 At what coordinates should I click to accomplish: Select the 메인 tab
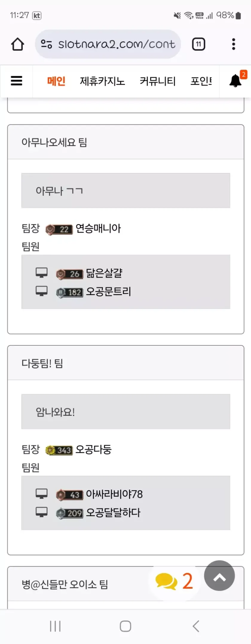tap(56, 81)
